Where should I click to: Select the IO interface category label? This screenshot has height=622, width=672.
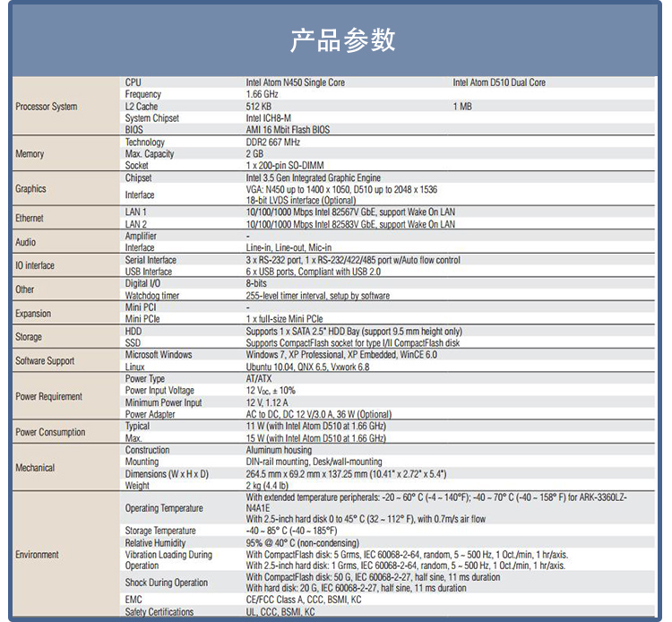coord(35,266)
